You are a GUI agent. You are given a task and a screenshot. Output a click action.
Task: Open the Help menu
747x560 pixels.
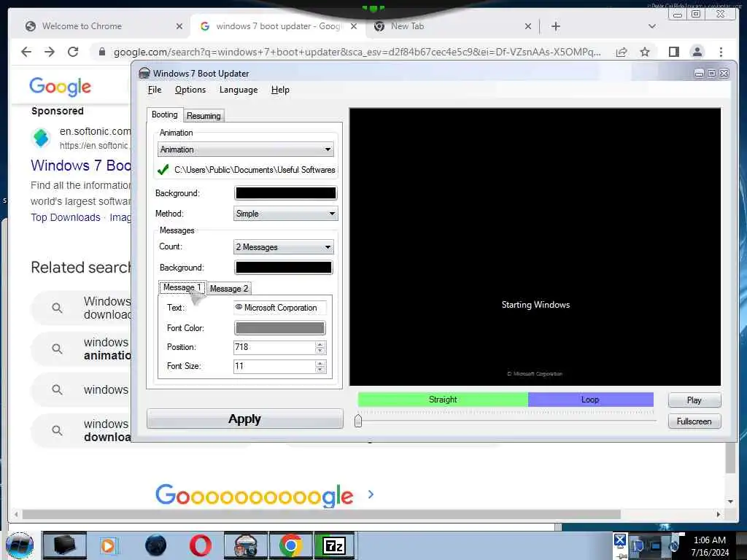tap(280, 90)
